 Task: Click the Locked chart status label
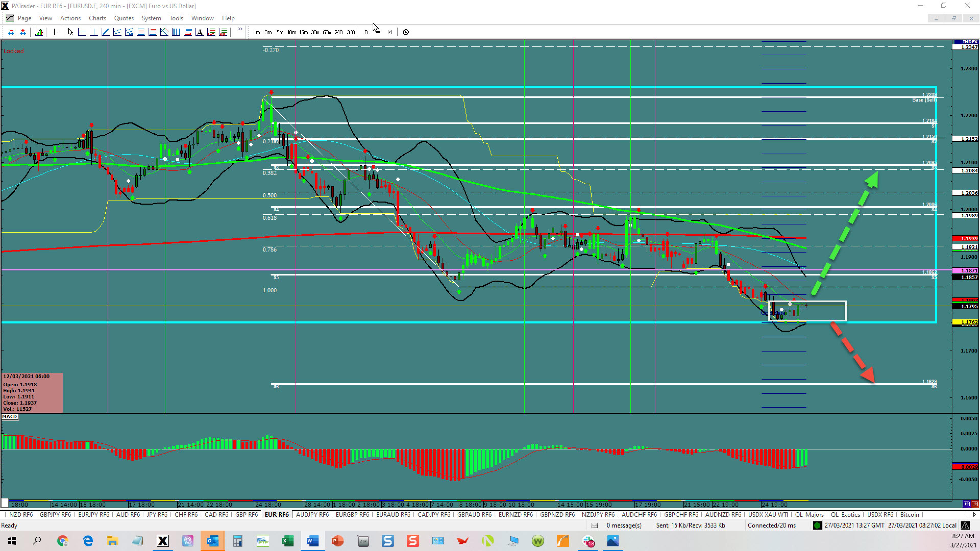coord(14,51)
